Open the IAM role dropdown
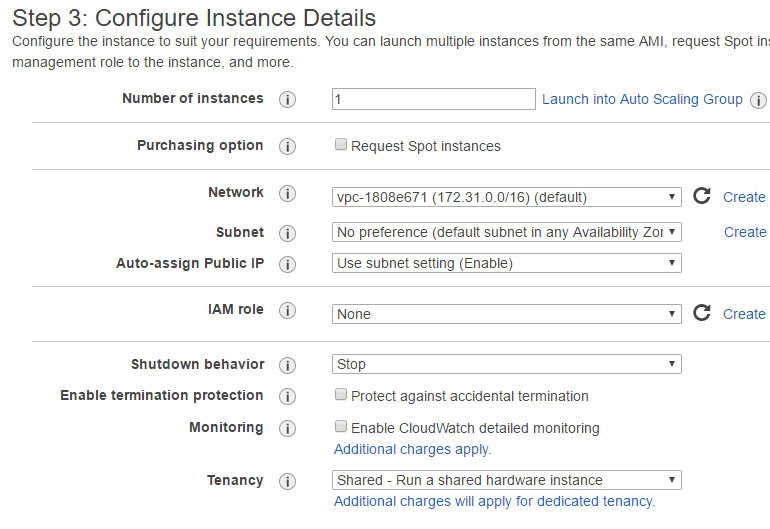Screen dimensions: 770x529 (x=506, y=314)
